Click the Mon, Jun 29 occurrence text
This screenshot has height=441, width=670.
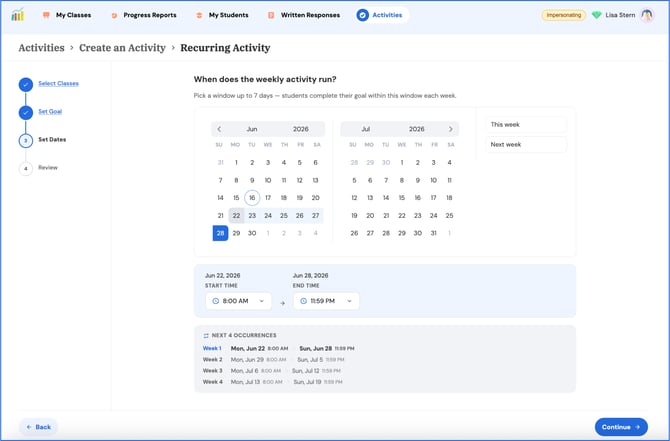click(x=247, y=360)
